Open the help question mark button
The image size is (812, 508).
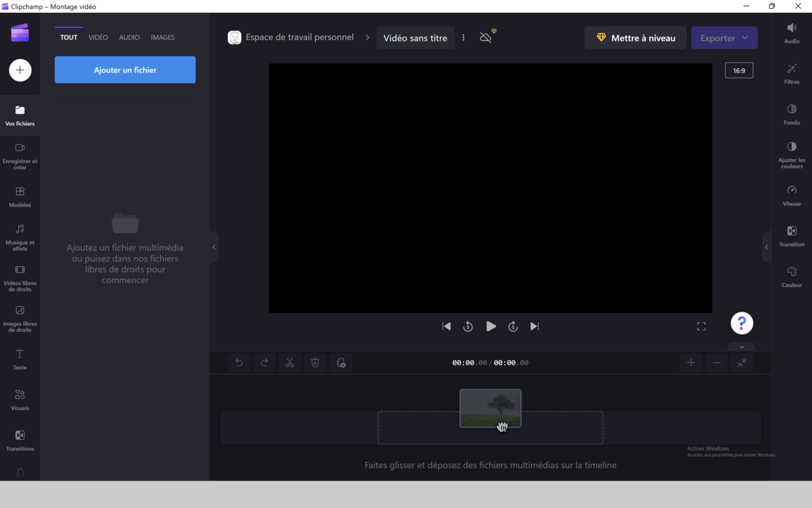(742, 323)
